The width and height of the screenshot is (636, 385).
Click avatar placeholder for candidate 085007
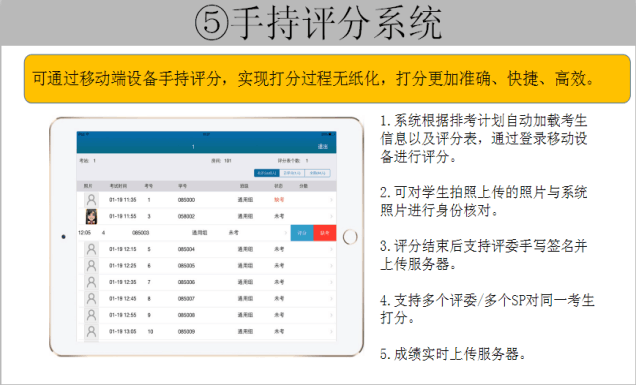pos(91,299)
